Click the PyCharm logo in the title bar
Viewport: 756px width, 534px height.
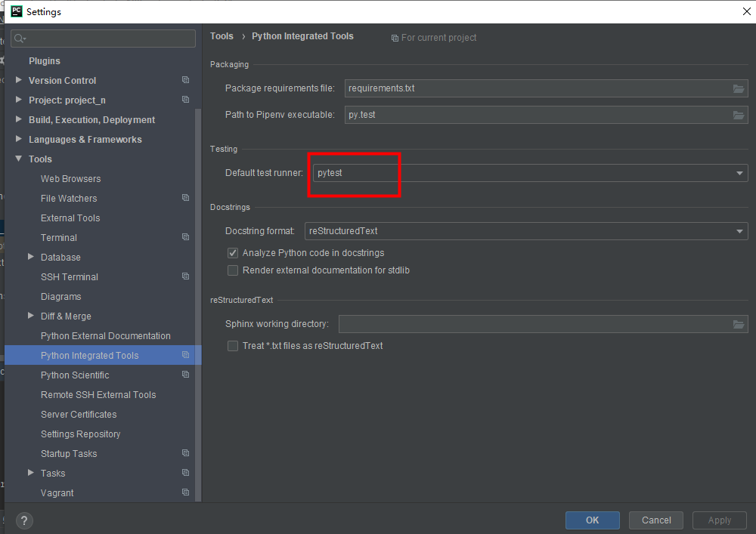tap(17, 11)
